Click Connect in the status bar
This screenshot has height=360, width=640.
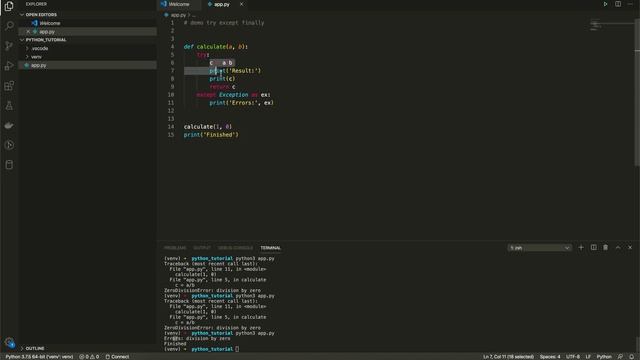118,357
